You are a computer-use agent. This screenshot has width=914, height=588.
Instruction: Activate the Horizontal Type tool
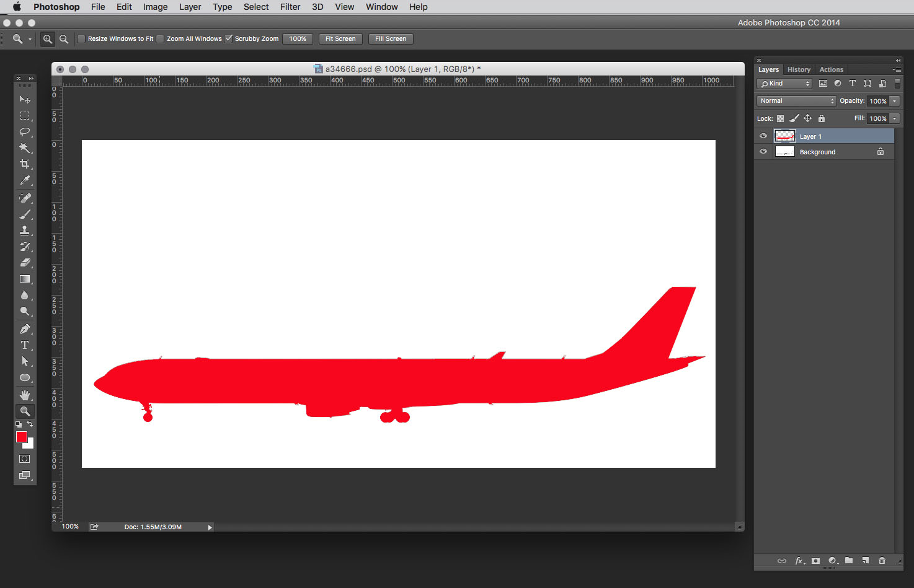[25, 345]
